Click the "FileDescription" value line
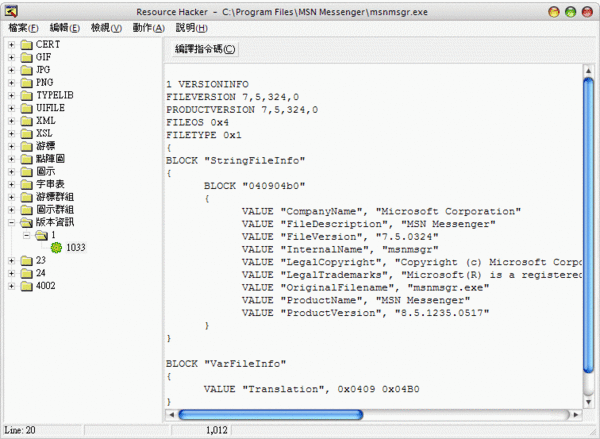 click(368, 224)
